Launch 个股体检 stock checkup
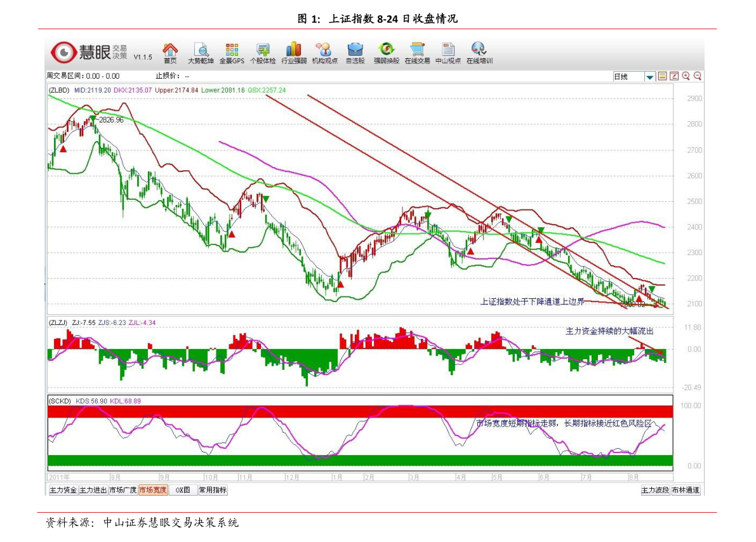 click(x=263, y=53)
